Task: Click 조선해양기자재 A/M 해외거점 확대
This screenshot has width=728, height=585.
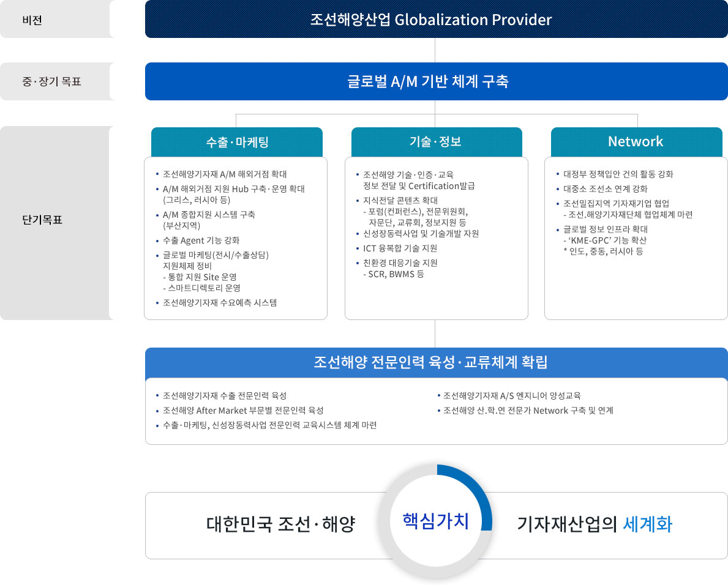Action: tap(225, 174)
